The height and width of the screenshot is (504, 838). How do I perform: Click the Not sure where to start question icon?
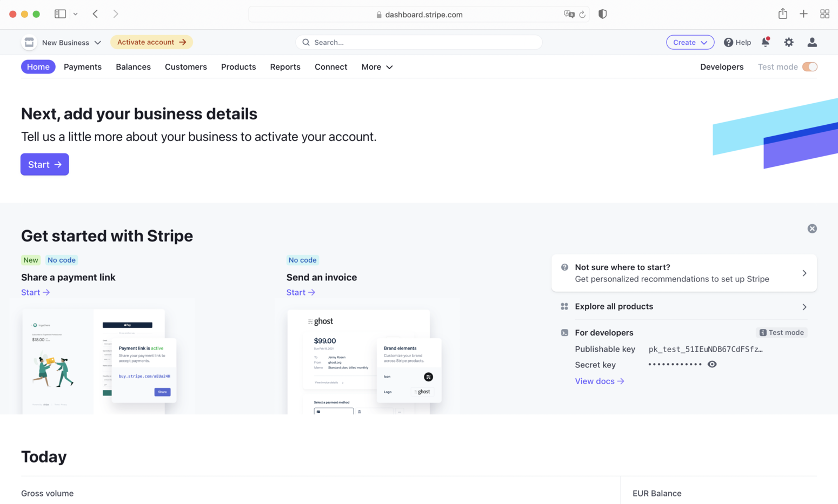click(564, 267)
